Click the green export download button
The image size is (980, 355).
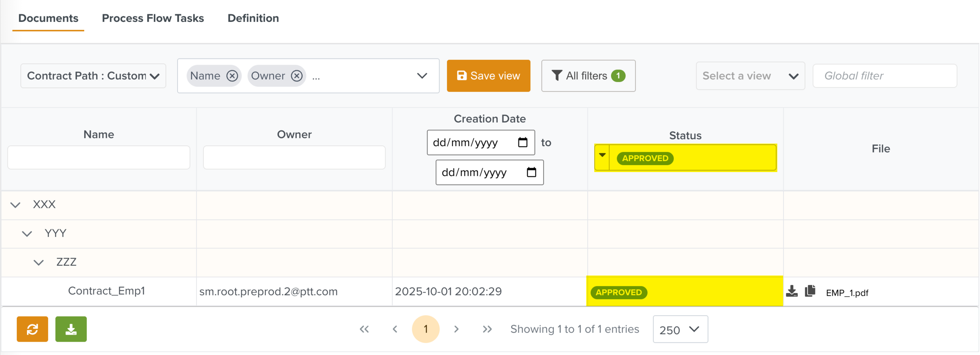pyautogui.click(x=71, y=329)
